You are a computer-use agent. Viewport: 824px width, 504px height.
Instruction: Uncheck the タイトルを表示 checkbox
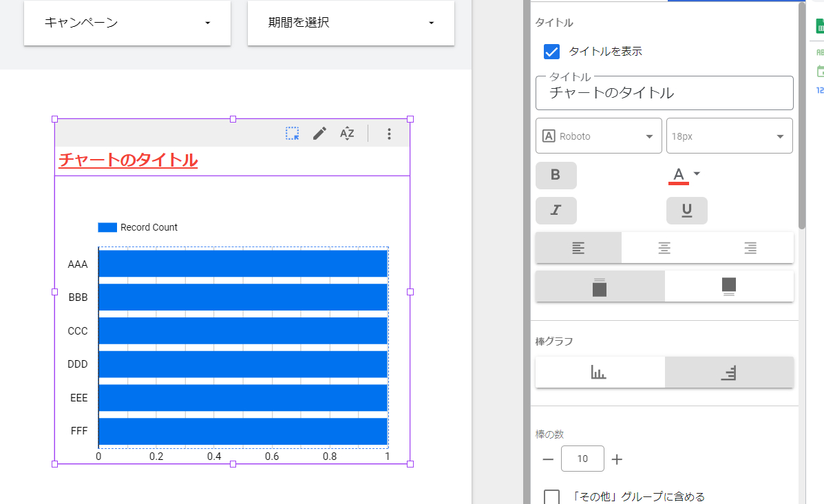click(551, 52)
